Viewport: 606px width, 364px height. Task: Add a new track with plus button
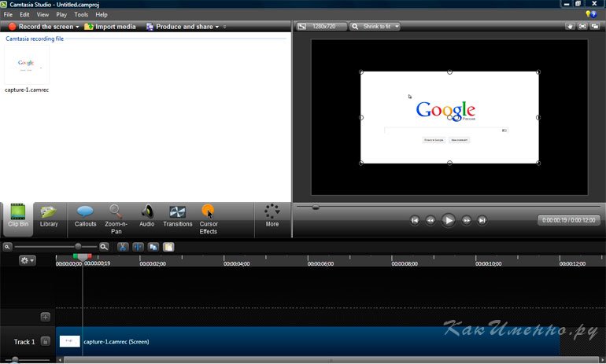(45, 317)
